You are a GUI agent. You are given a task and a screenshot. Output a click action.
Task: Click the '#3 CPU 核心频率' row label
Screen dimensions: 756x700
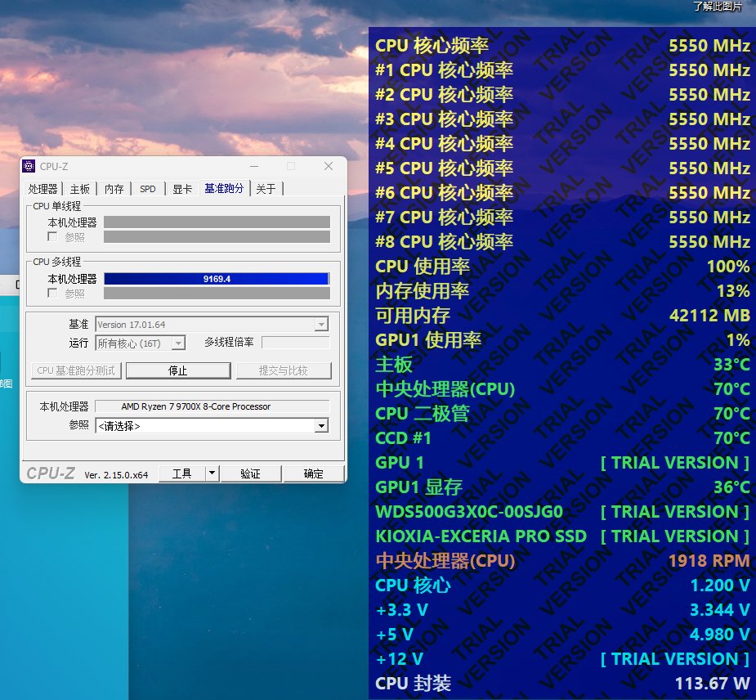(x=444, y=119)
